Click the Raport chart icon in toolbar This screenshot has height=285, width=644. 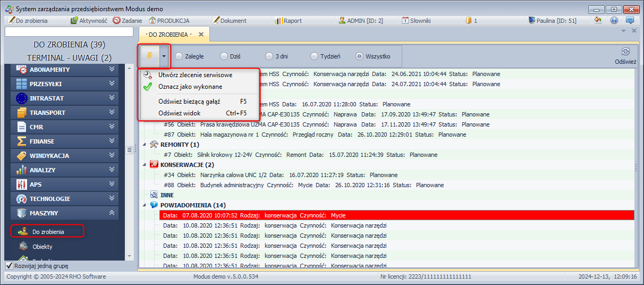coord(279,21)
